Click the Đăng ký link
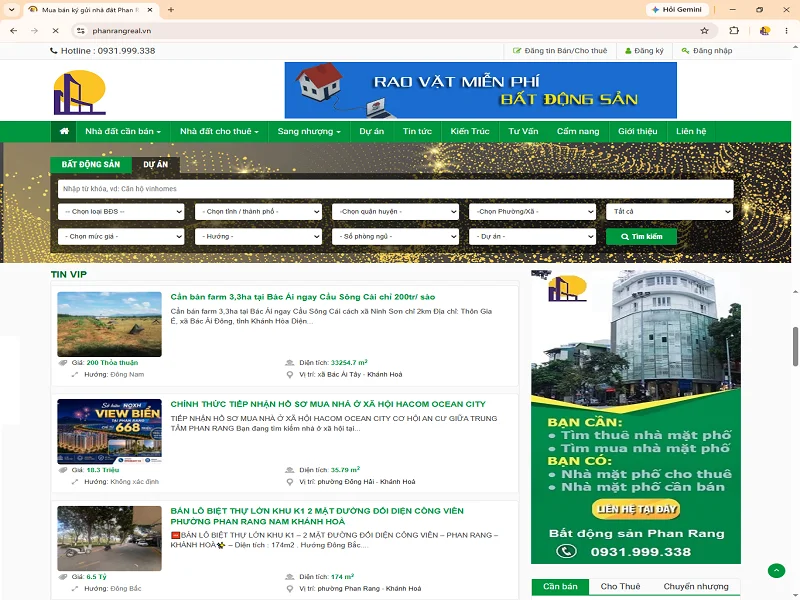800x600 pixels. [644, 51]
